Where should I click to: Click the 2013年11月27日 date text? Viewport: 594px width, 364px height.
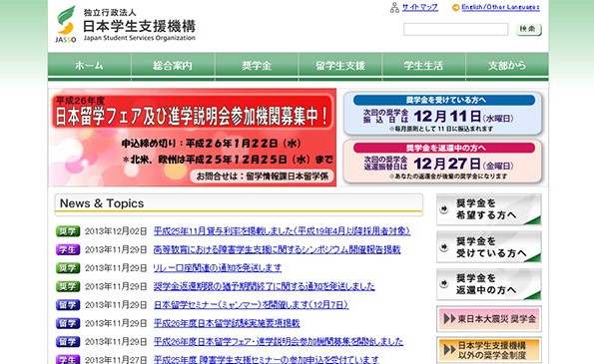tap(116, 360)
